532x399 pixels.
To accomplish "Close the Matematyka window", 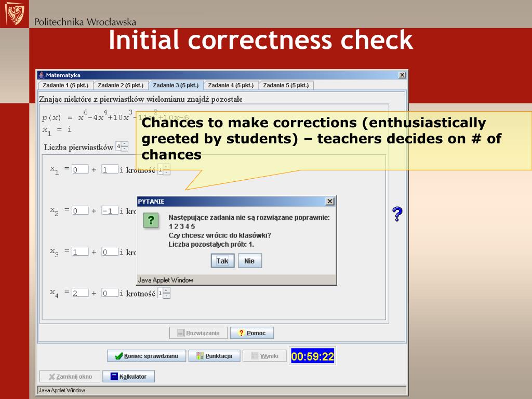I will pyautogui.click(x=402, y=75).
